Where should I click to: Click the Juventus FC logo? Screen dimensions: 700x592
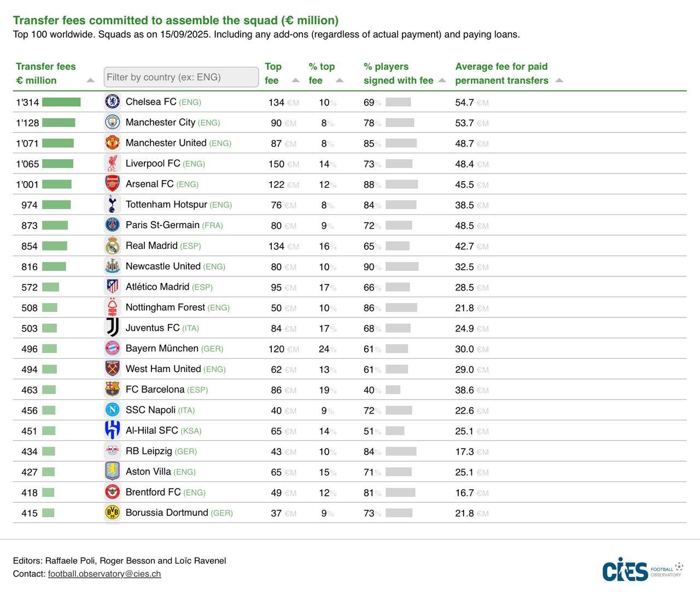click(x=112, y=328)
